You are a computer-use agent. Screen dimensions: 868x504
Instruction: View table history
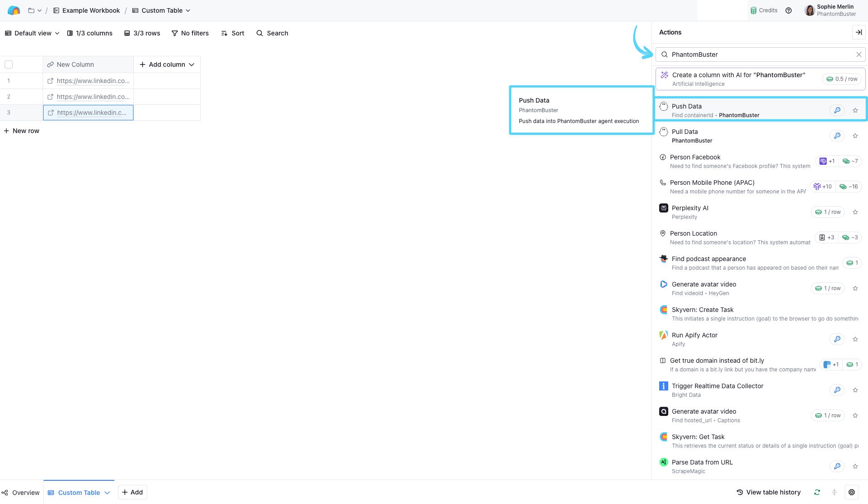pyautogui.click(x=769, y=492)
